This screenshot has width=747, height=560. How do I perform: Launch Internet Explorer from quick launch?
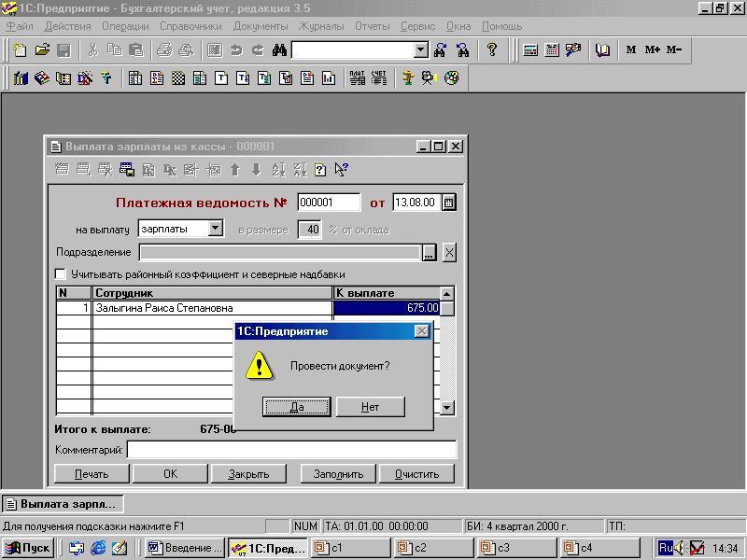98,548
